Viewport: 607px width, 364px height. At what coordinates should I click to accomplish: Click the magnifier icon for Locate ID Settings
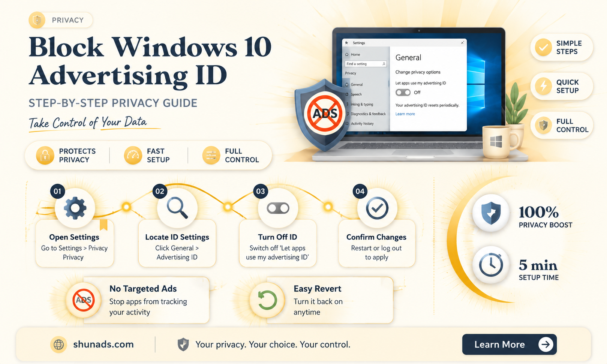[x=177, y=208]
